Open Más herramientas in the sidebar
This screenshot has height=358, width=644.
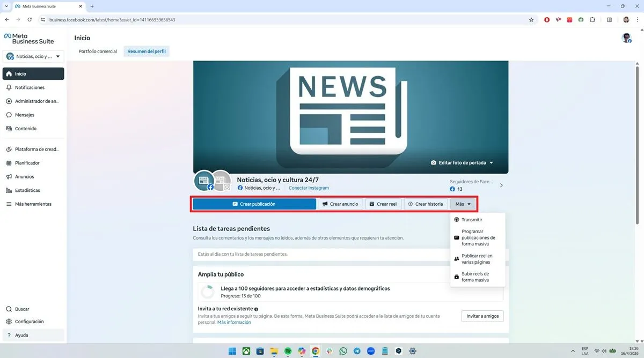(x=33, y=204)
